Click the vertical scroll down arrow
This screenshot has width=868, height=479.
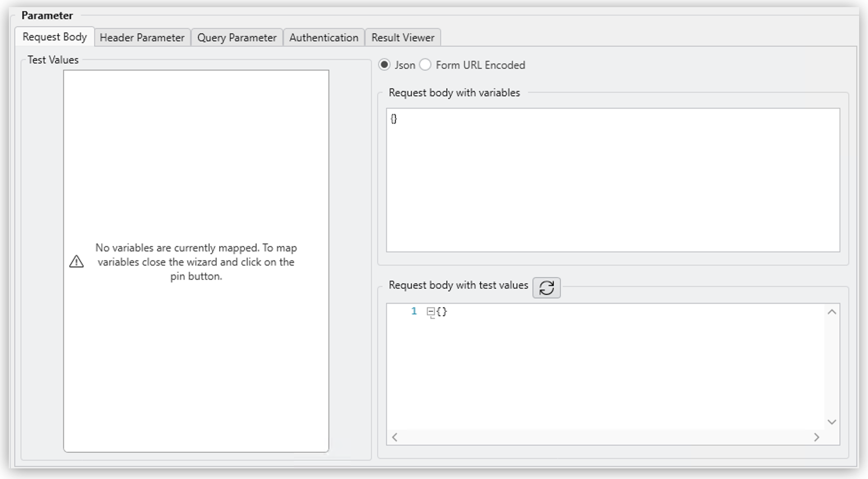pos(832,422)
